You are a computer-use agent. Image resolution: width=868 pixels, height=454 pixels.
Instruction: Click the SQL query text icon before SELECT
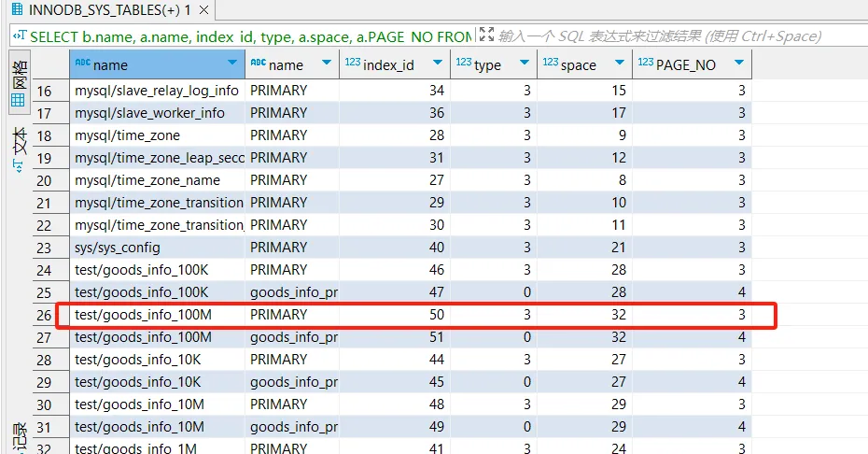pyautogui.click(x=20, y=36)
